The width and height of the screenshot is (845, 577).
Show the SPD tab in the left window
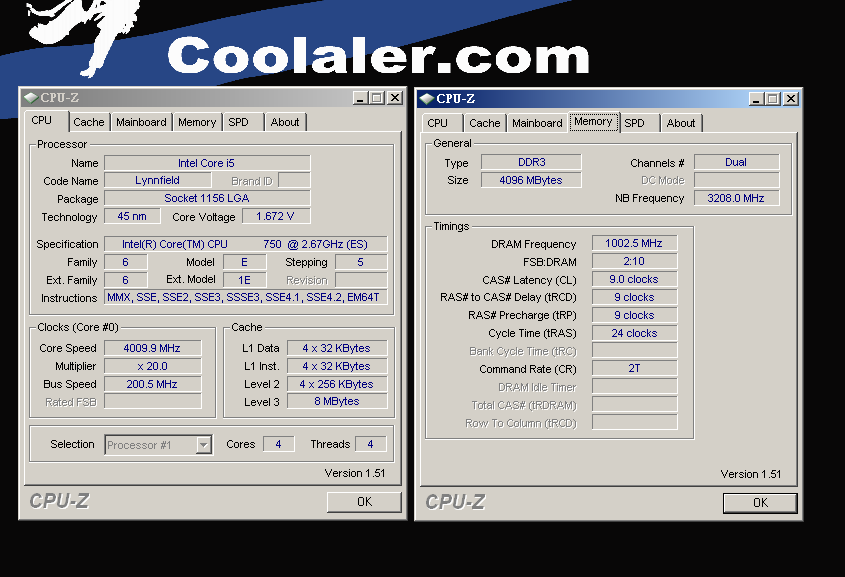click(244, 122)
